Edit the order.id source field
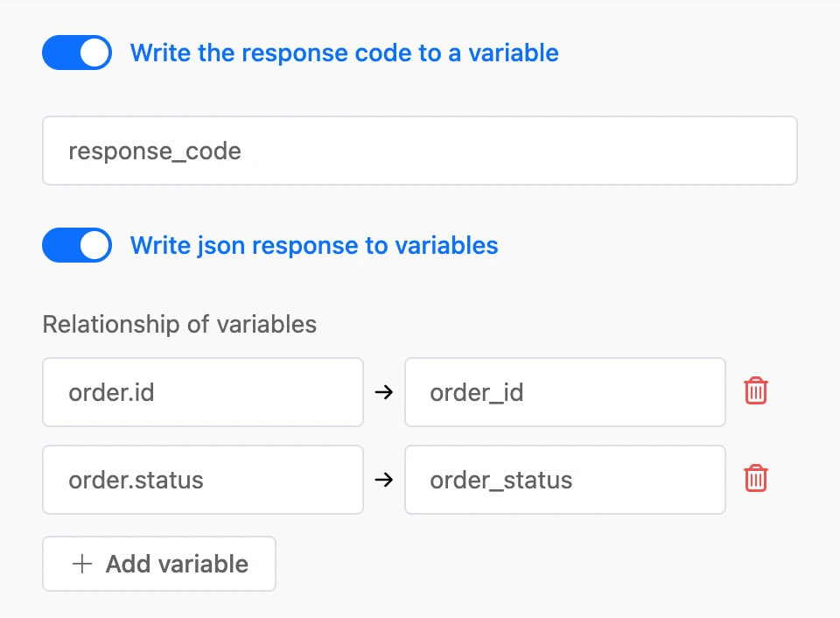 [x=203, y=392]
